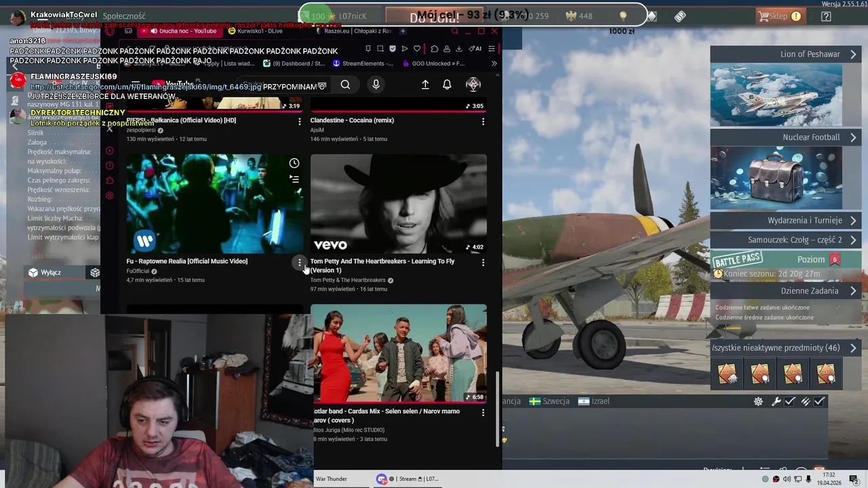Open the Sklep store button
Image resolution: width=868 pixels, height=488 pixels.
[x=781, y=16]
